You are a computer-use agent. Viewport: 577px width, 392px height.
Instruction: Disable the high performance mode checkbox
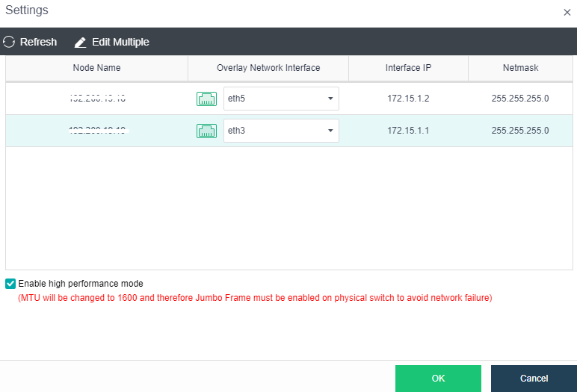[10, 284]
